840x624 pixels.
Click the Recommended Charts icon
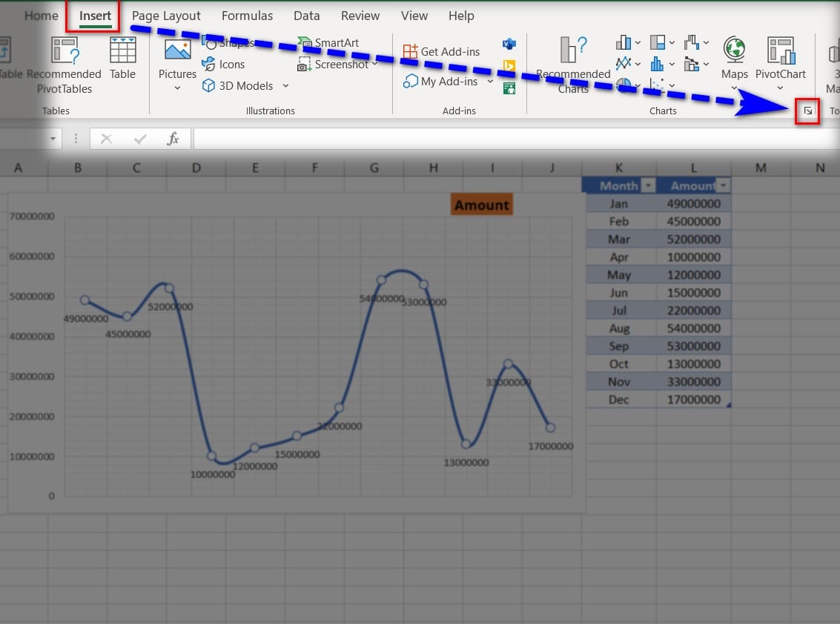(x=573, y=51)
